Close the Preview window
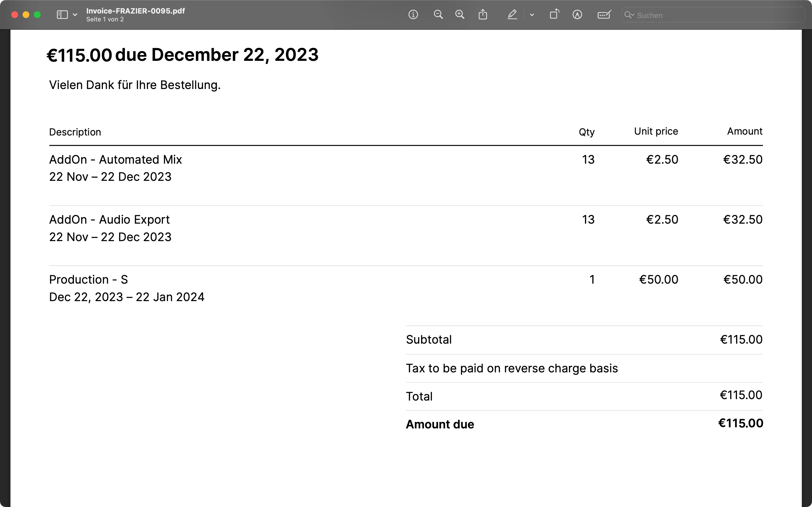Screen dimensions: 812x507 [x=14, y=15]
